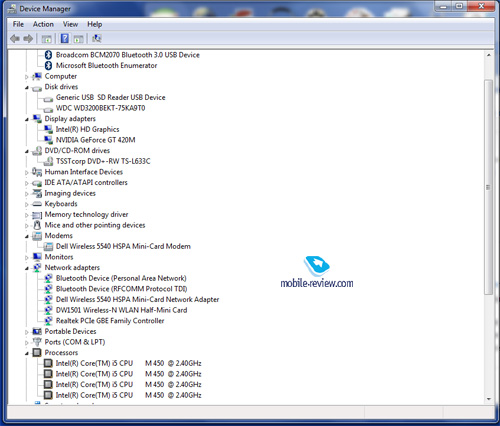
Task: Click the Network adapters category icon
Action: (x=37, y=268)
